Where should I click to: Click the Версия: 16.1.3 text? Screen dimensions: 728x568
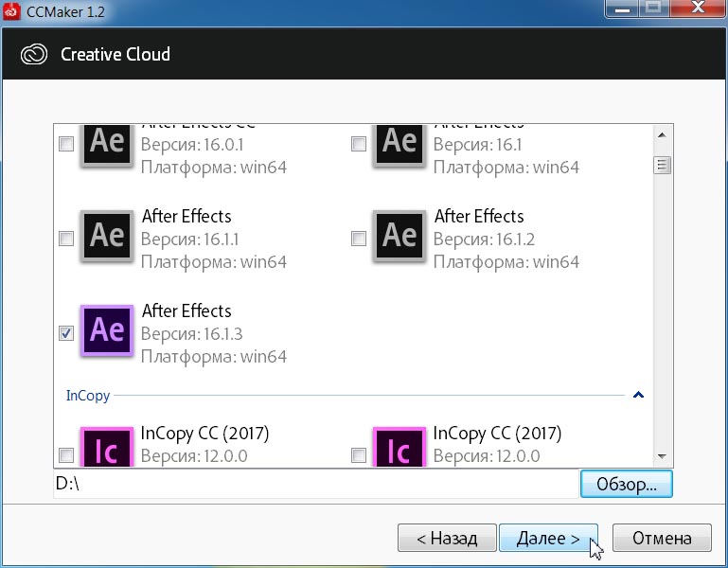[192, 334]
